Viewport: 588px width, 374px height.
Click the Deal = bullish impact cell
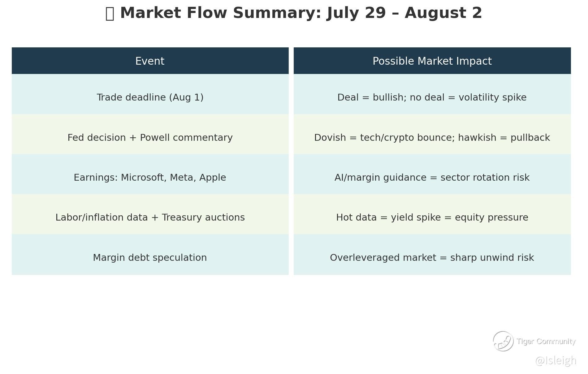point(432,97)
